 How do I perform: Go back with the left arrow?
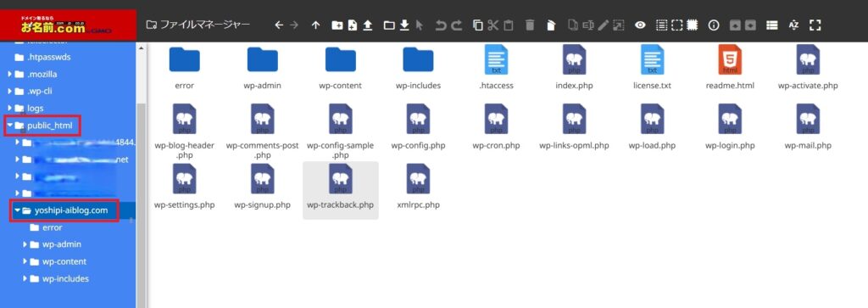pyautogui.click(x=279, y=25)
